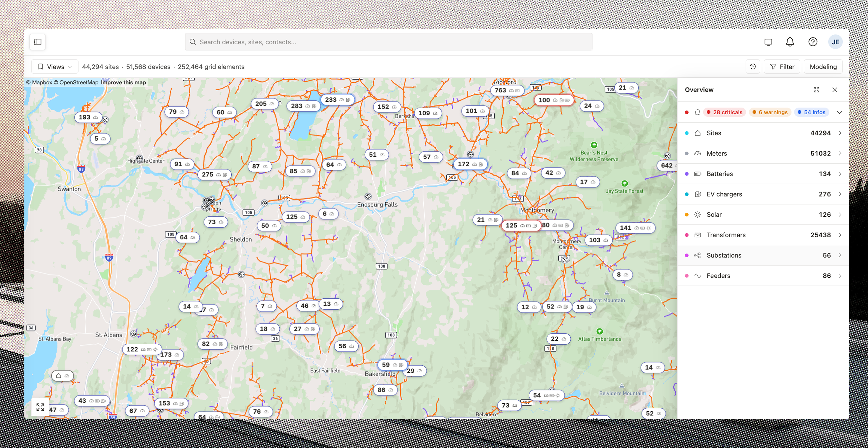868x448 pixels.
Task: Click the Substations count 56
Action: [x=827, y=256]
